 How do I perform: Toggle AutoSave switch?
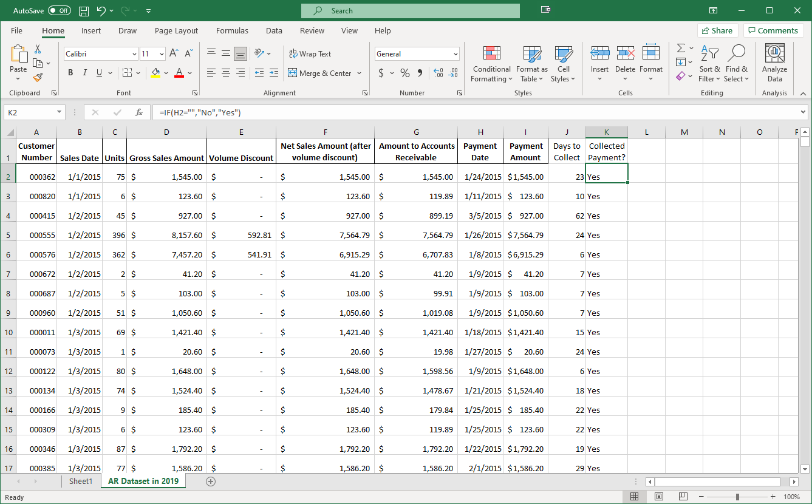pos(59,11)
